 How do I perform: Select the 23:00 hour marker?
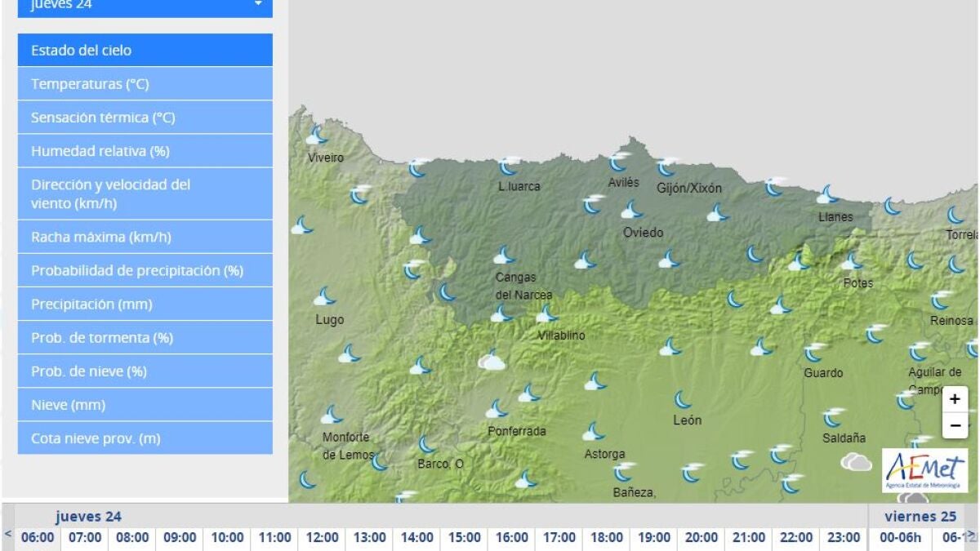click(844, 537)
